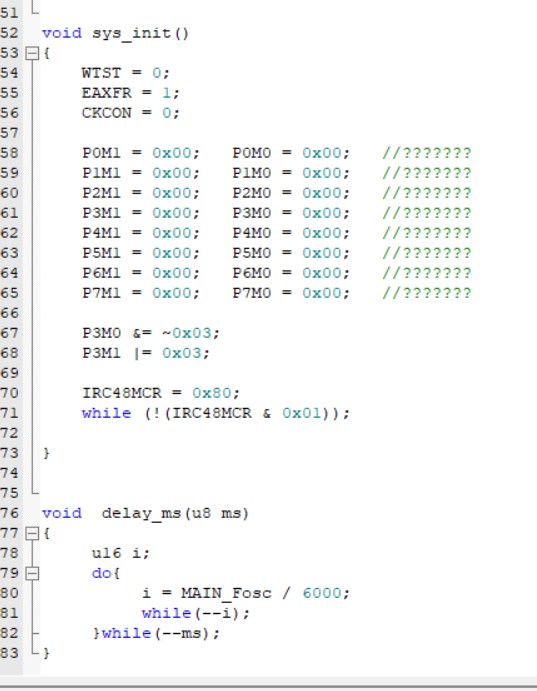Click line number 52 in the gutter
The image size is (537, 691).
[9, 33]
